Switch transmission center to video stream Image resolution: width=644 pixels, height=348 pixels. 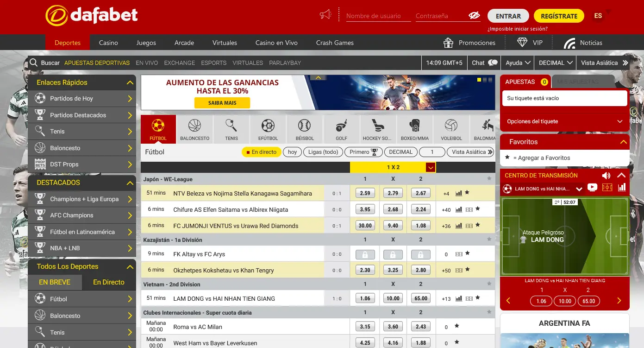(x=592, y=188)
